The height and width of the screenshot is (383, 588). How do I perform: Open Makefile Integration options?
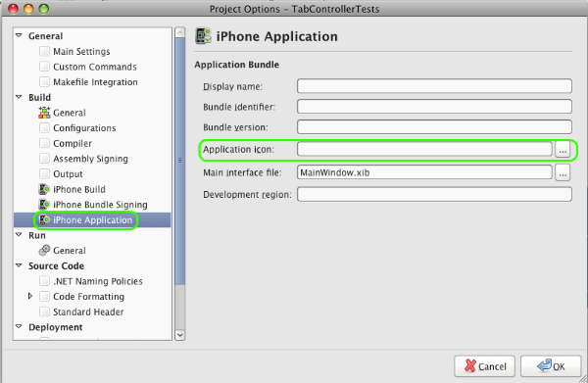pos(95,82)
